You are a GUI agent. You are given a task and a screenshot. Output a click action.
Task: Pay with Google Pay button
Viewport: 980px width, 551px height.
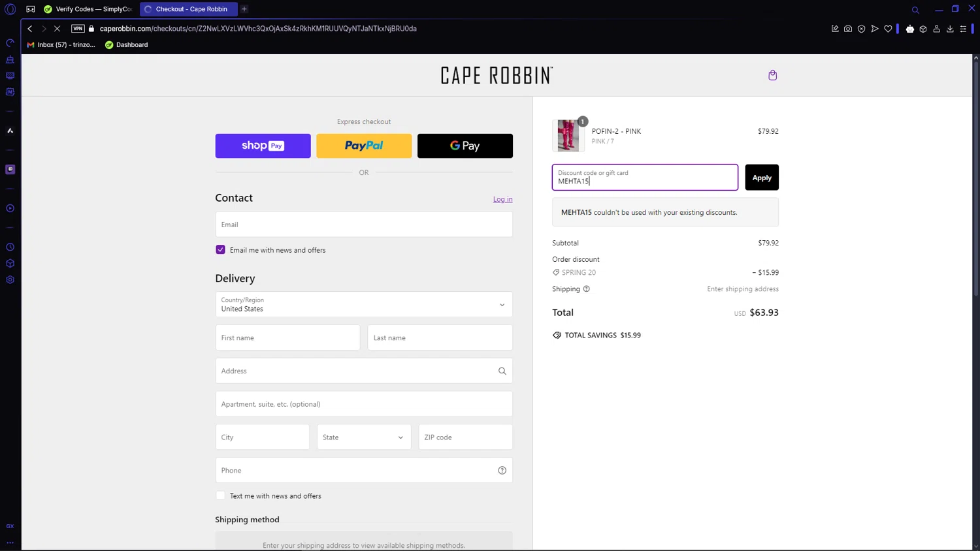tap(465, 146)
